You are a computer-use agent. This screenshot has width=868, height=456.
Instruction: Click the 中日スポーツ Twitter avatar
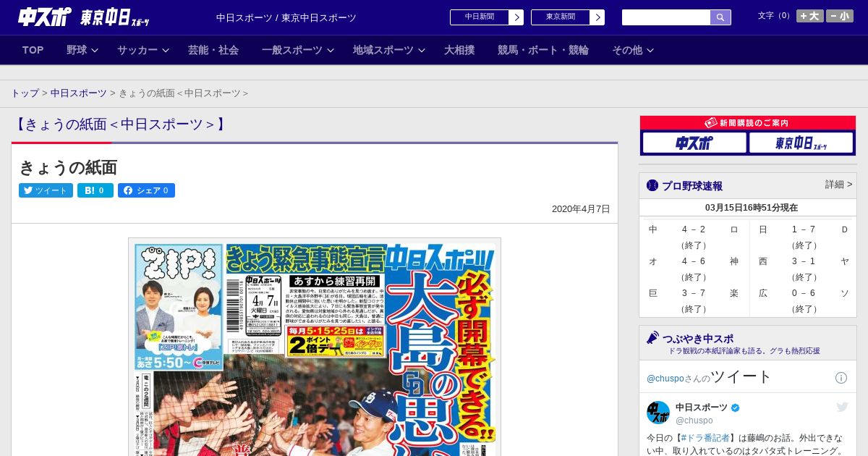pyautogui.click(x=658, y=413)
